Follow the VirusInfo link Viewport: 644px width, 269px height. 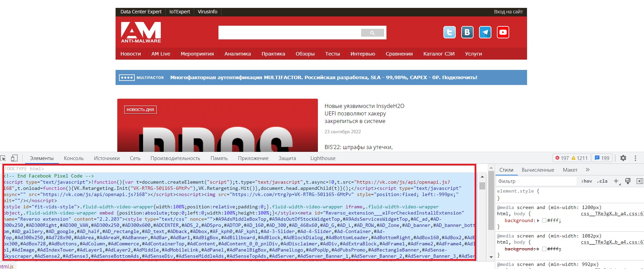click(207, 12)
